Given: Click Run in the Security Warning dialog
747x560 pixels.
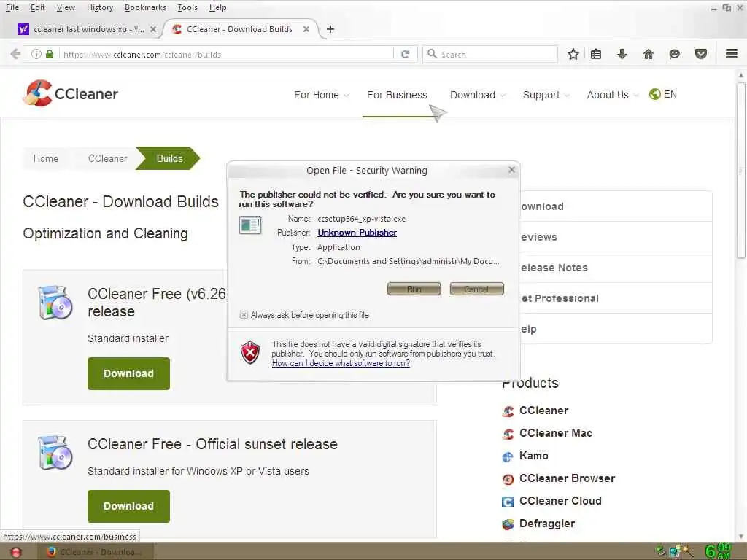Looking at the screenshot, I should coord(414,289).
